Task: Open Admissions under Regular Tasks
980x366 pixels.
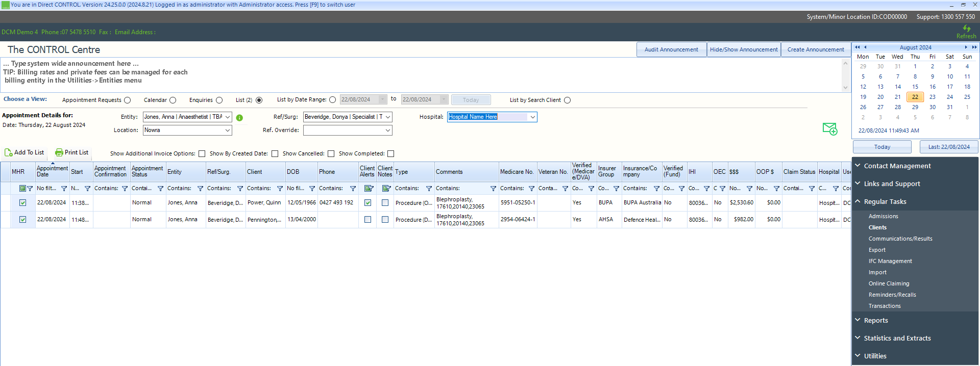Action: 884,217
